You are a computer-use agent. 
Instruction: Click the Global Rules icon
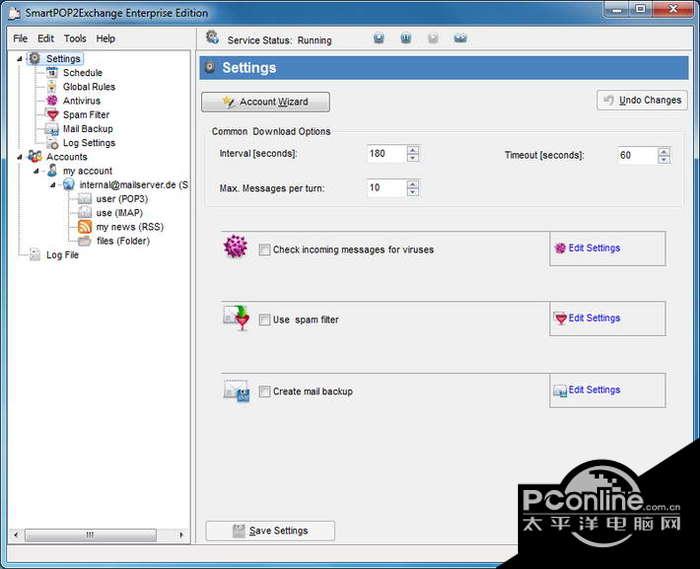(x=52, y=87)
